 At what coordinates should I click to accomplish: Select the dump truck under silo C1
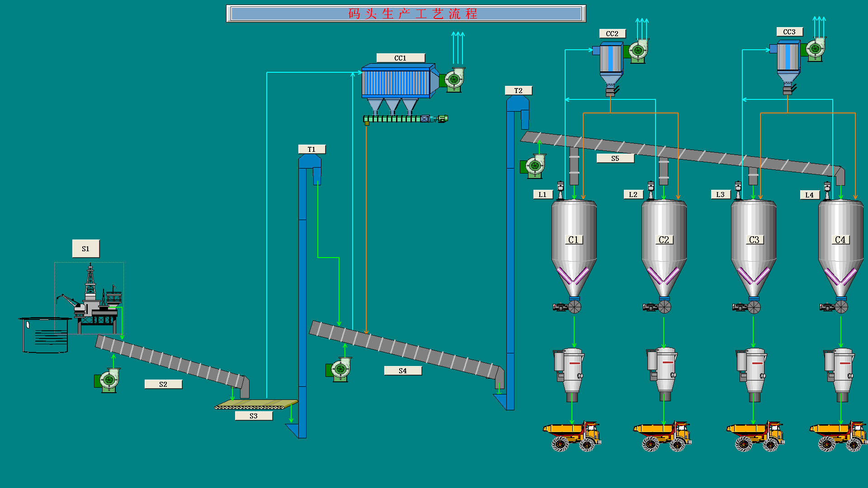coord(572,436)
